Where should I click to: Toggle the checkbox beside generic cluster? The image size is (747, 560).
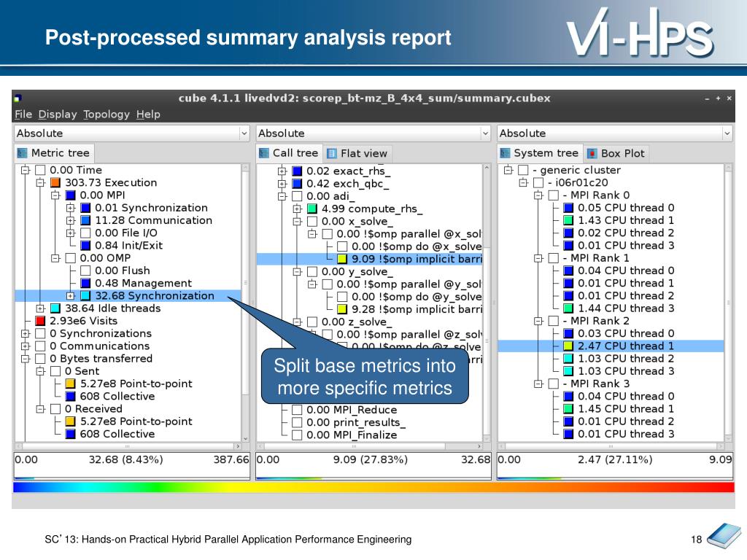[523, 171]
